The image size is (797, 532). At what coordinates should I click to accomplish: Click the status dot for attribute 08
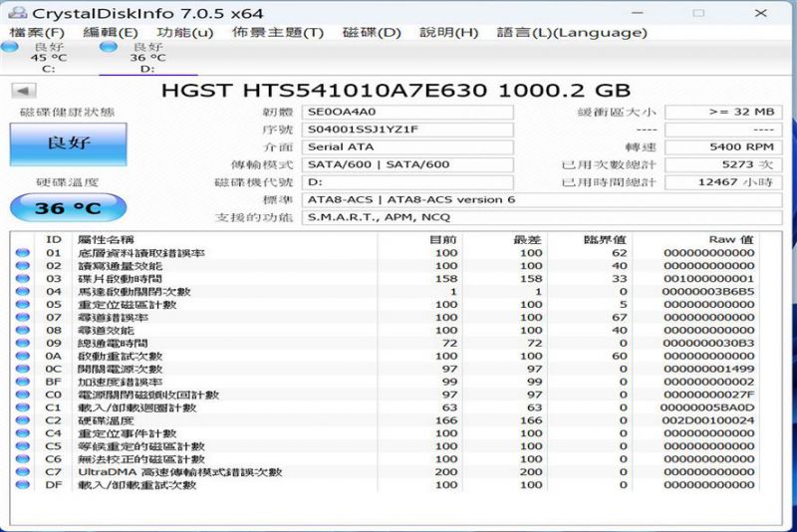22,331
